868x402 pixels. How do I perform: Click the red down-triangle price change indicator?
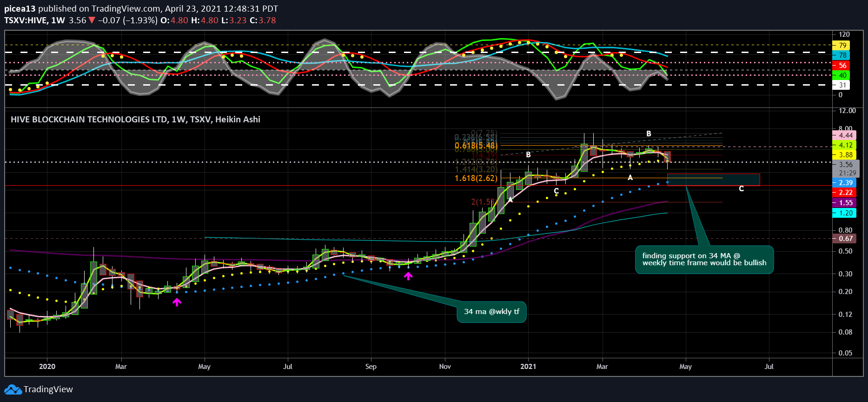point(92,20)
